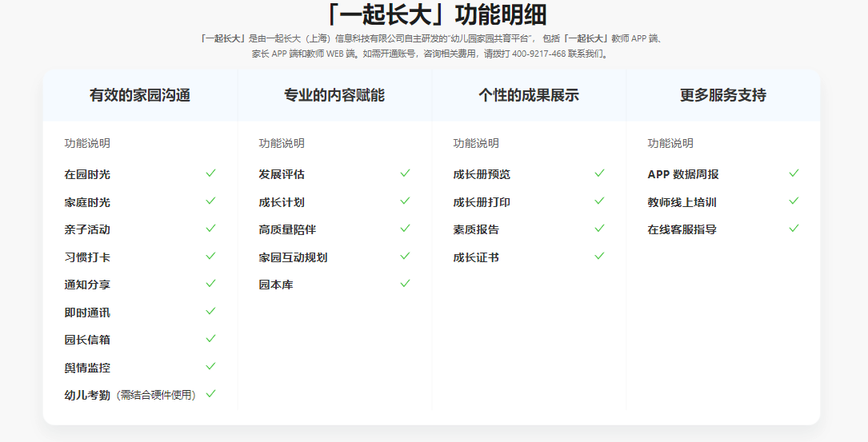
Task: Click the checkmark beside 家庭时光
Action: pyautogui.click(x=210, y=201)
